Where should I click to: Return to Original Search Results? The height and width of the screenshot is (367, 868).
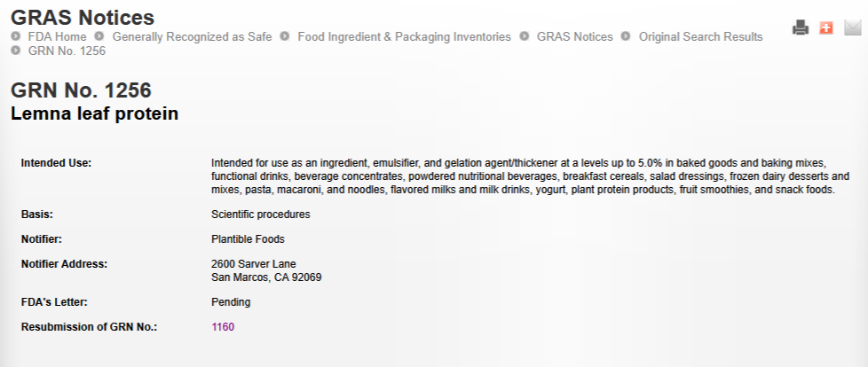pos(700,37)
